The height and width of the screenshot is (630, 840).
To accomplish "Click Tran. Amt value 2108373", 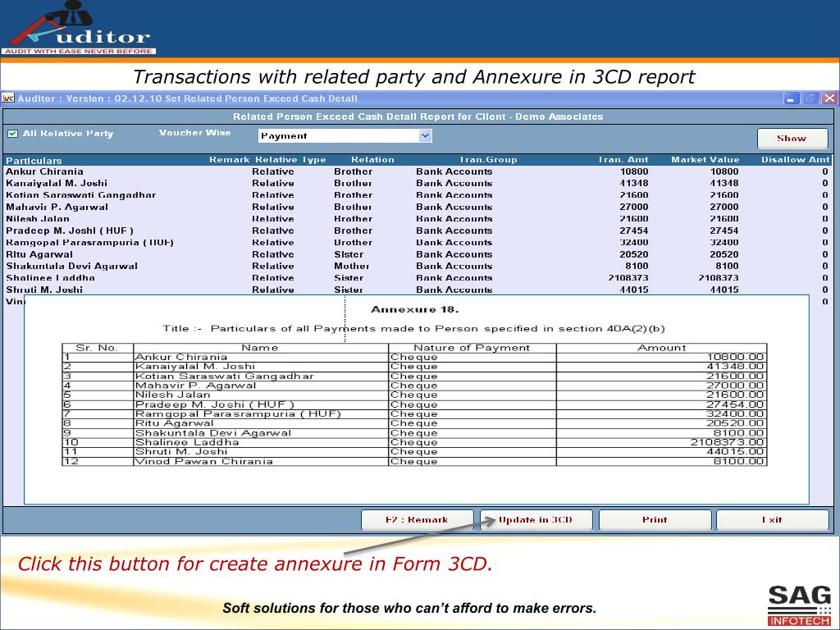I will (x=628, y=277).
